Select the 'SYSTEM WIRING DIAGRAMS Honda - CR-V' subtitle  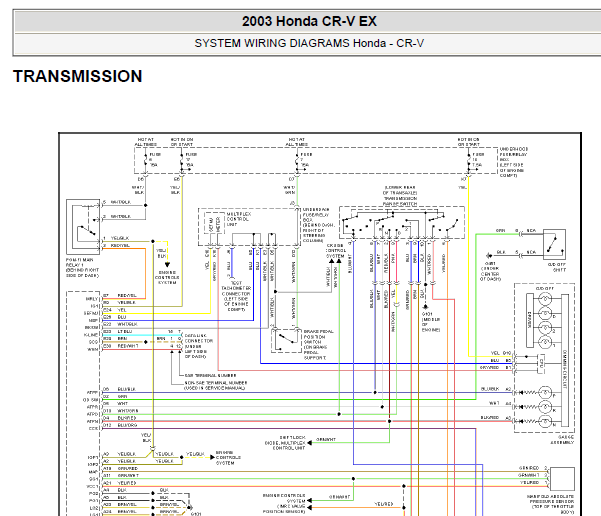pyautogui.click(x=309, y=43)
